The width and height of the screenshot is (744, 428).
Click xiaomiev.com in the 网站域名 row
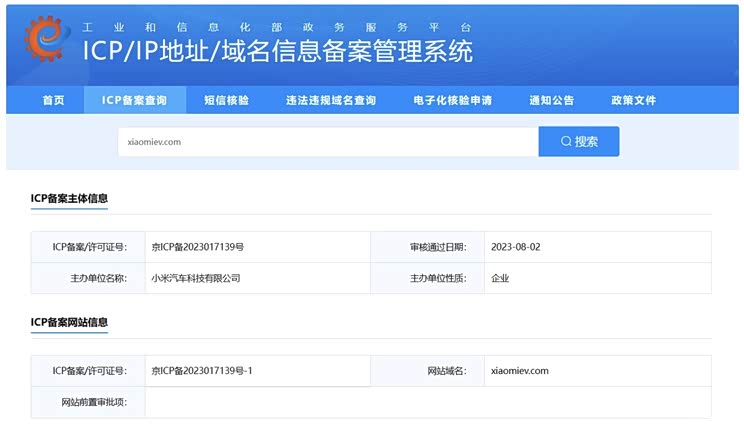520,371
